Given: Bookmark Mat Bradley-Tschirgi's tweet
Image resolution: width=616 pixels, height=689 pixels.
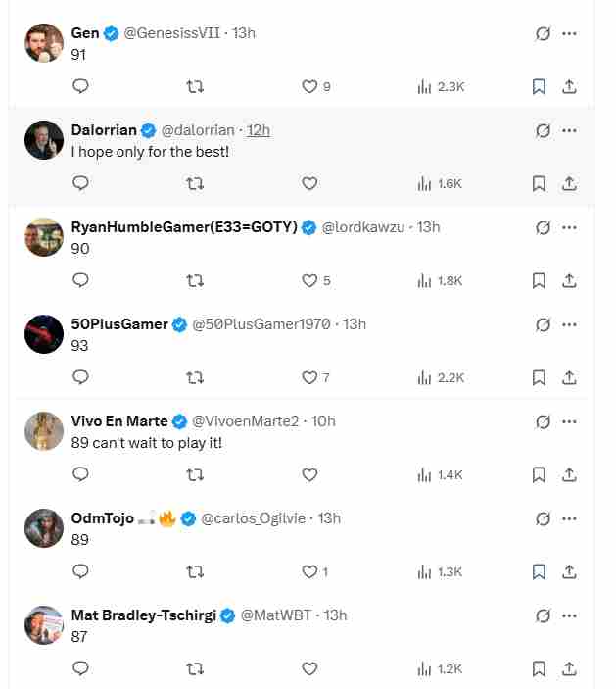Looking at the screenshot, I should pos(539,668).
